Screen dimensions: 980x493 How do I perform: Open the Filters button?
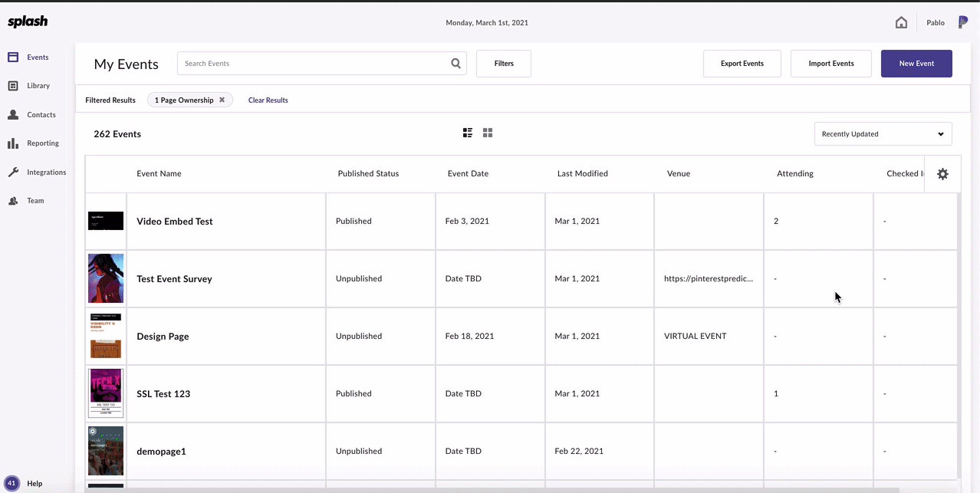[x=504, y=64]
